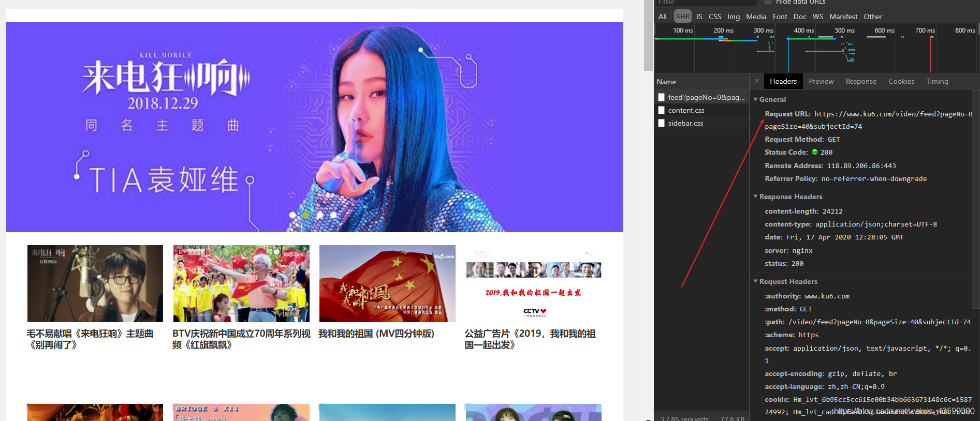Select the sidebar.css request
Viewport: 980px width, 421px height.
(701, 123)
